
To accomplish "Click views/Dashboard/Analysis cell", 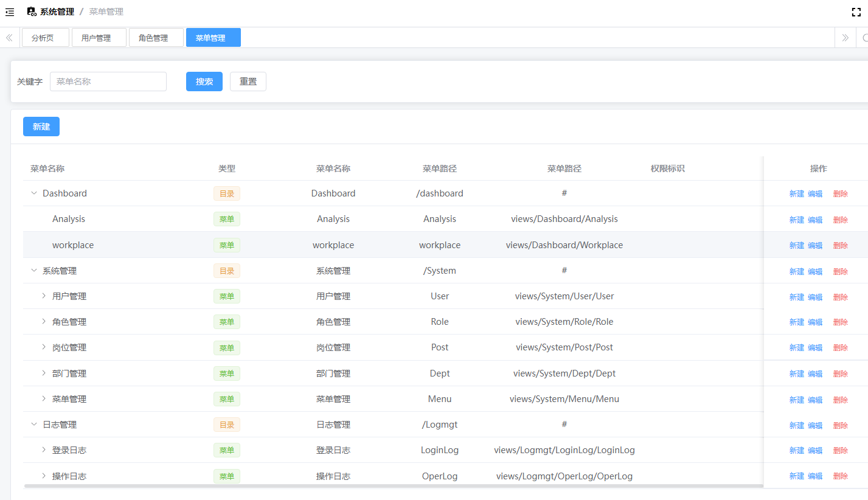I will pos(564,219).
